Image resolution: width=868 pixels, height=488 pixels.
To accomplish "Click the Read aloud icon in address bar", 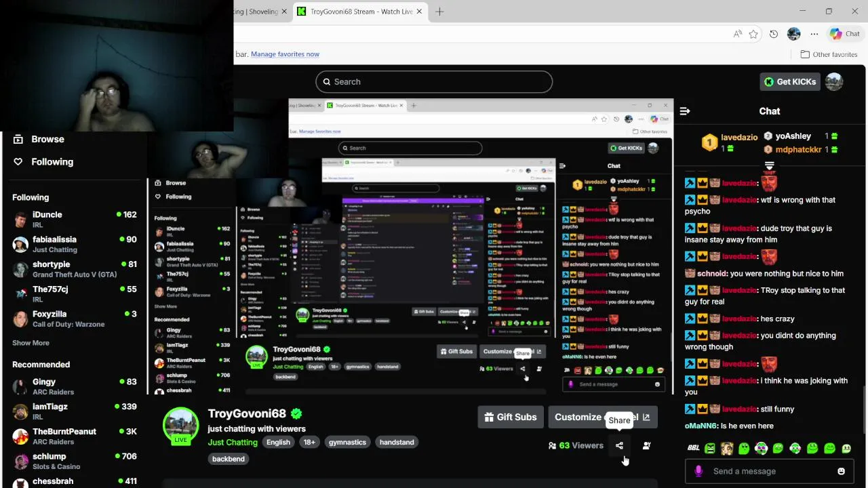I will (x=737, y=34).
